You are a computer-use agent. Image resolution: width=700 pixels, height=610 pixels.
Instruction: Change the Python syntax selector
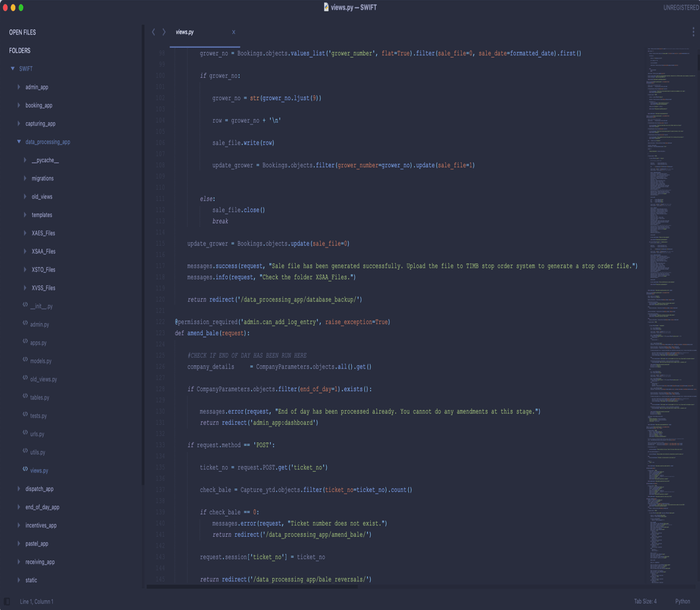tap(682, 601)
